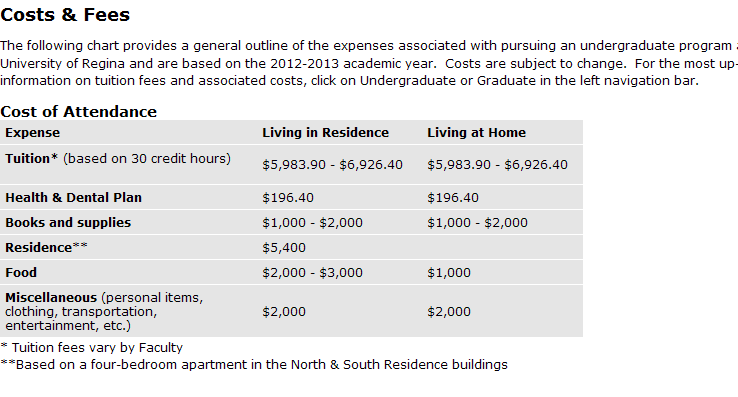
Task: Click the $1,000 food cost at home
Action: (449, 273)
